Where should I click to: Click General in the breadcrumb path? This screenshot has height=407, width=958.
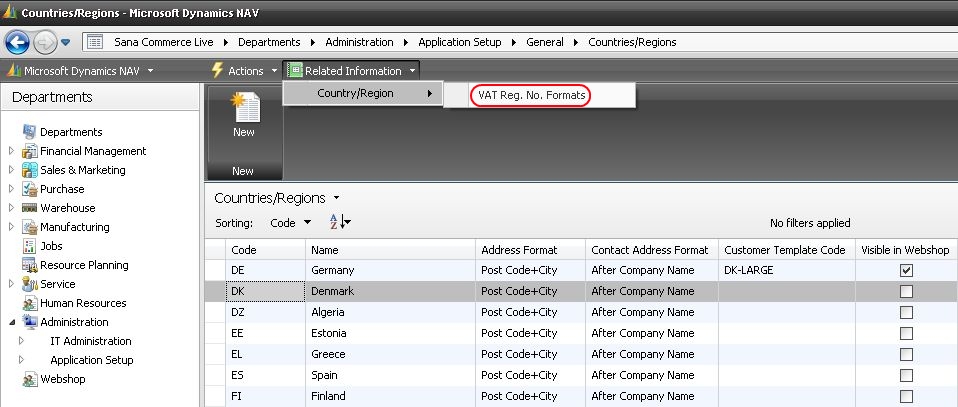[x=544, y=42]
